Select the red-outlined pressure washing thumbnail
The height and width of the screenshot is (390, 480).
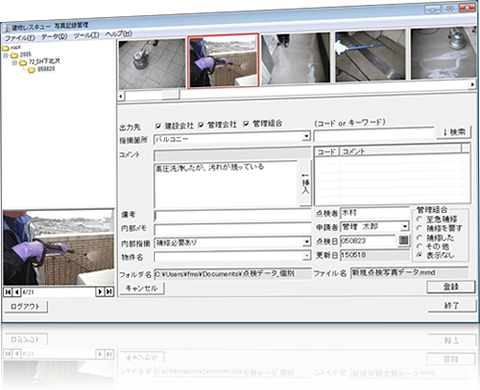[223, 61]
